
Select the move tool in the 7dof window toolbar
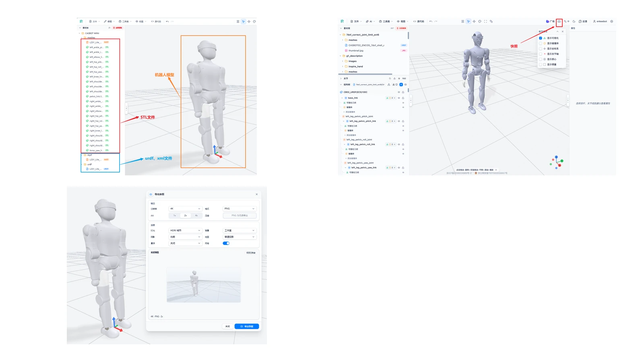point(474,21)
